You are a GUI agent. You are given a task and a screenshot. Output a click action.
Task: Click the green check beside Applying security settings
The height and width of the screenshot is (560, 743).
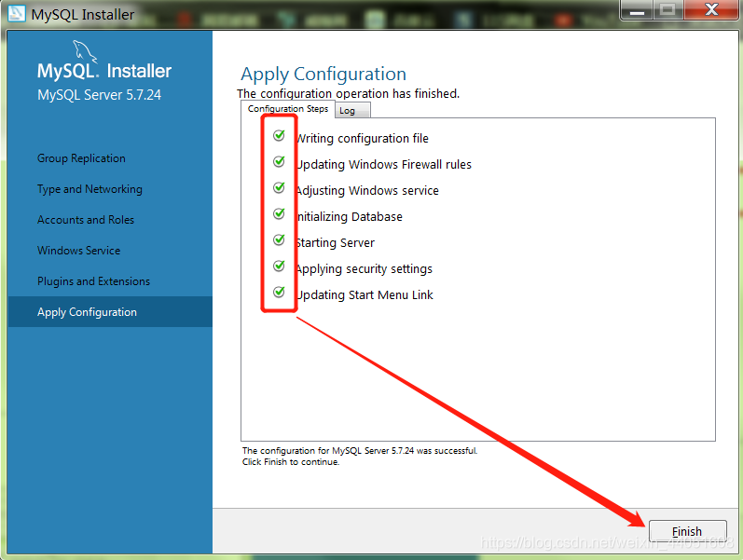[279, 266]
